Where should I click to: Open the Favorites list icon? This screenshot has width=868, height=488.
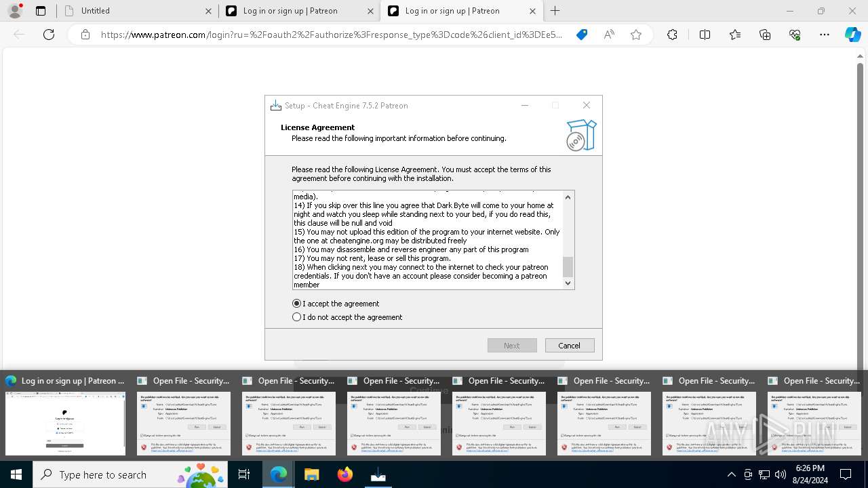[735, 35]
